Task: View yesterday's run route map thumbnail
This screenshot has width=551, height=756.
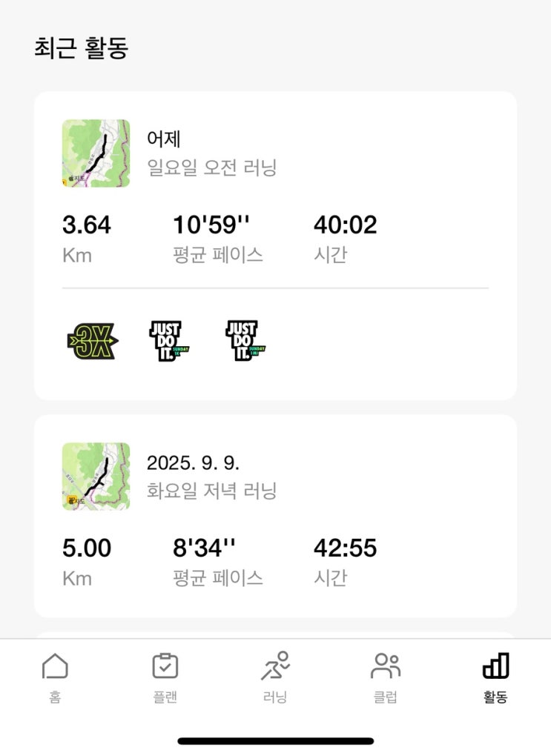Action: pos(96,153)
